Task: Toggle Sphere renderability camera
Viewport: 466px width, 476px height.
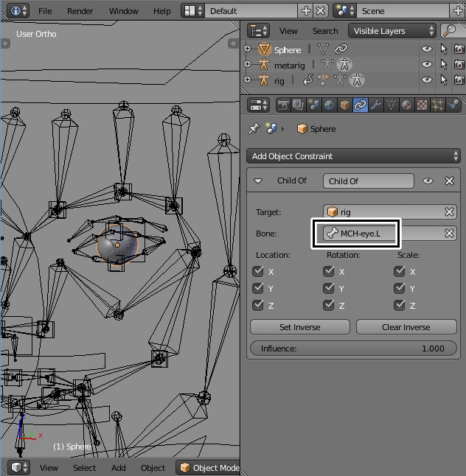Action: coord(459,49)
